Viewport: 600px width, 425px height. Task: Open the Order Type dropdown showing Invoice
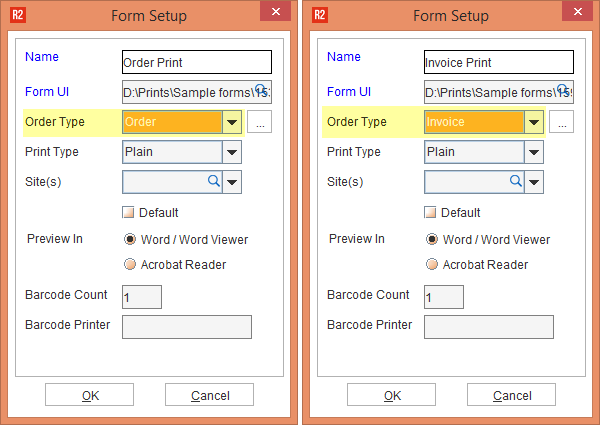(x=534, y=122)
